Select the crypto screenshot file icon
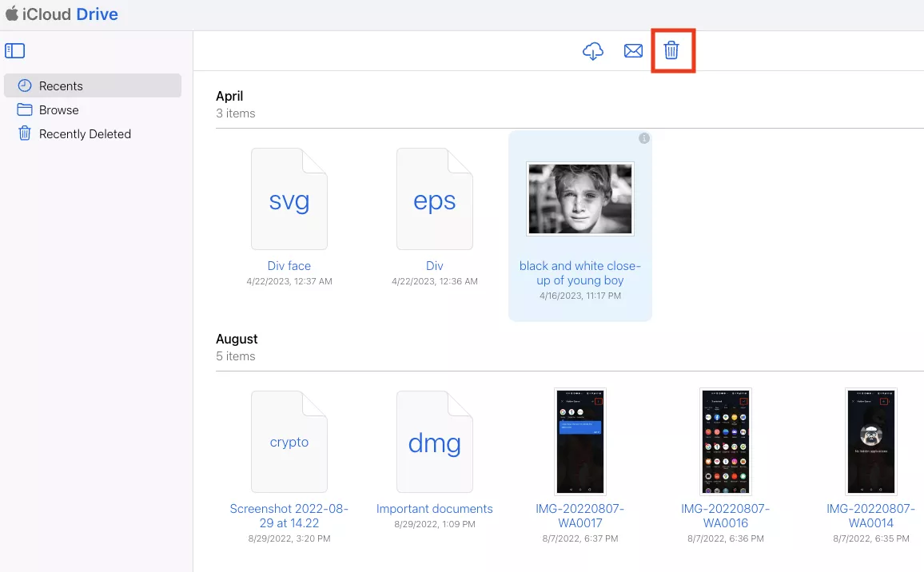 point(289,442)
